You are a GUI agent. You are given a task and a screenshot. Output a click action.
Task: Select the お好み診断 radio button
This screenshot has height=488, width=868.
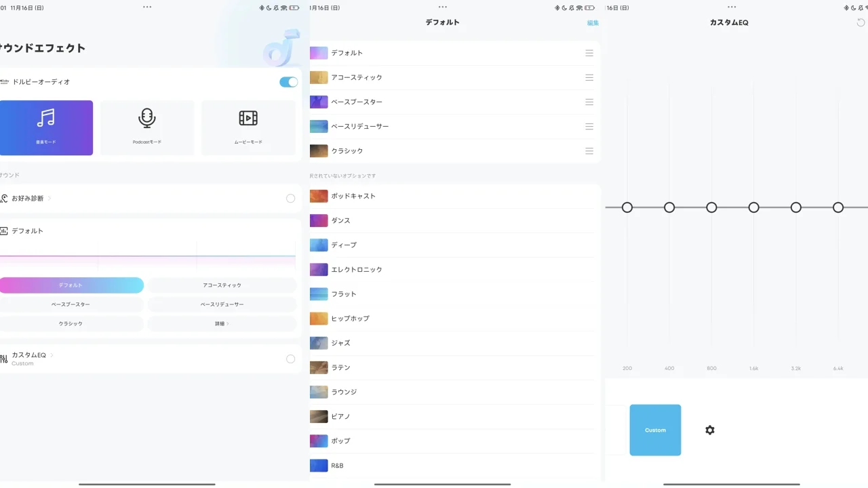pyautogui.click(x=290, y=198)
